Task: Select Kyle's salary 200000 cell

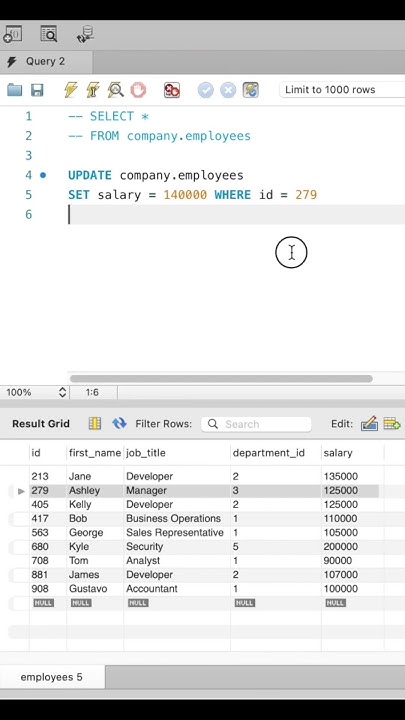Action: [x=352, y=546]
